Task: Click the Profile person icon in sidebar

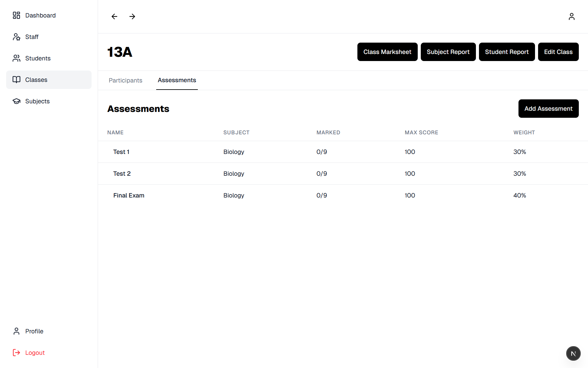Action: click(x=17, y=331)
